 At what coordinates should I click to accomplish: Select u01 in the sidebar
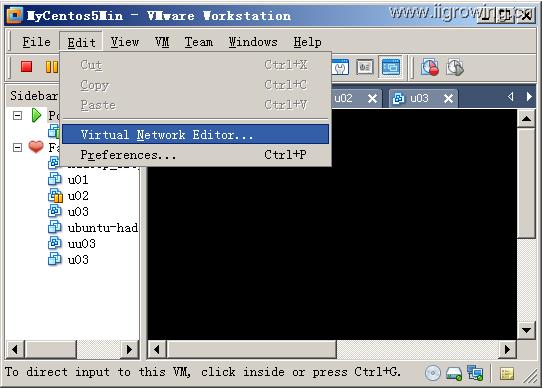(x=78, y=179)
